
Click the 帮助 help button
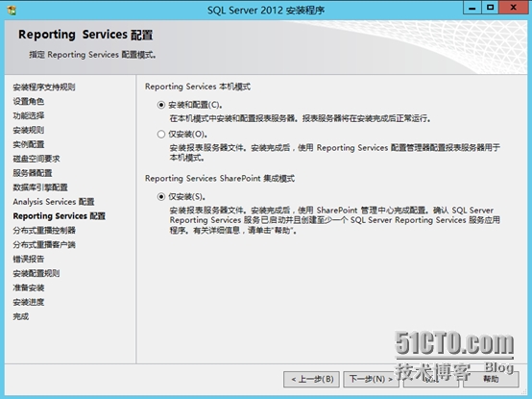[x=491, y=379]
